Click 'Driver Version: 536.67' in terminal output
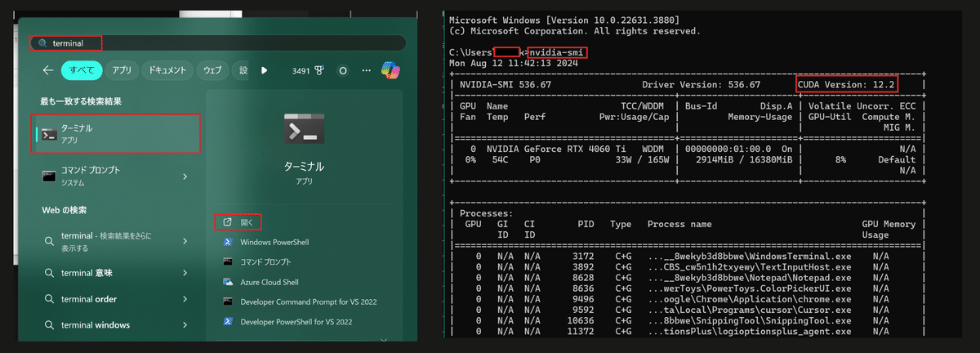Image resolution: width=980 pixels, height=353 pixels. pyautogui.click(x=702, y=84)
